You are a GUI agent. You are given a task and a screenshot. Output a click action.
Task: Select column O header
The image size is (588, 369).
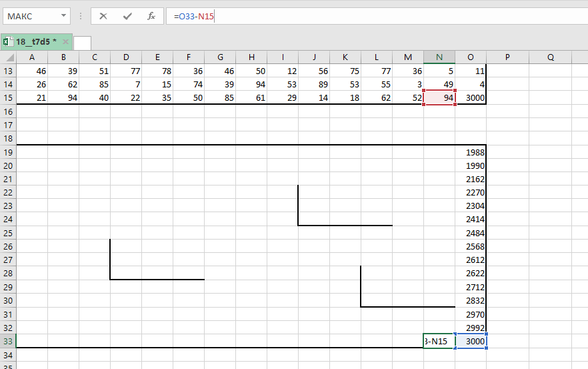[471, 57]
